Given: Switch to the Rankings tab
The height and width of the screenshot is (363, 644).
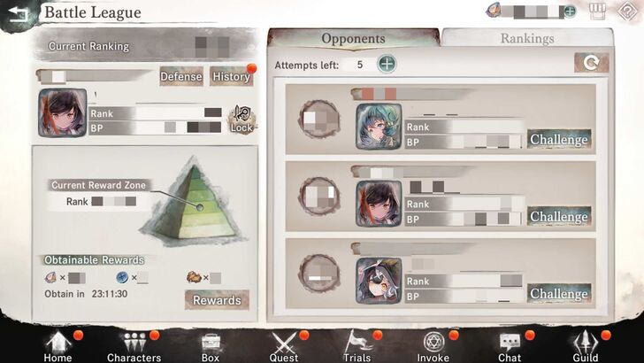Looking at the screenshot, I should pyautogui.click(x=527, y=38).
